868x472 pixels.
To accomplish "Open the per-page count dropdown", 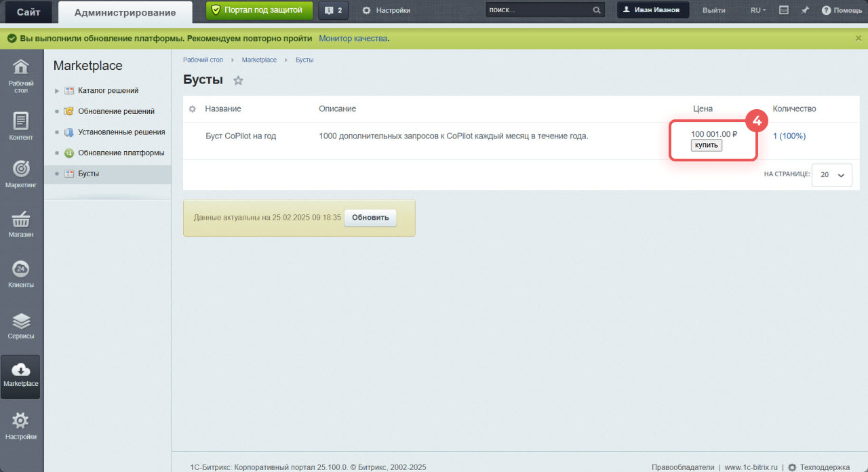I will [832, 174].
